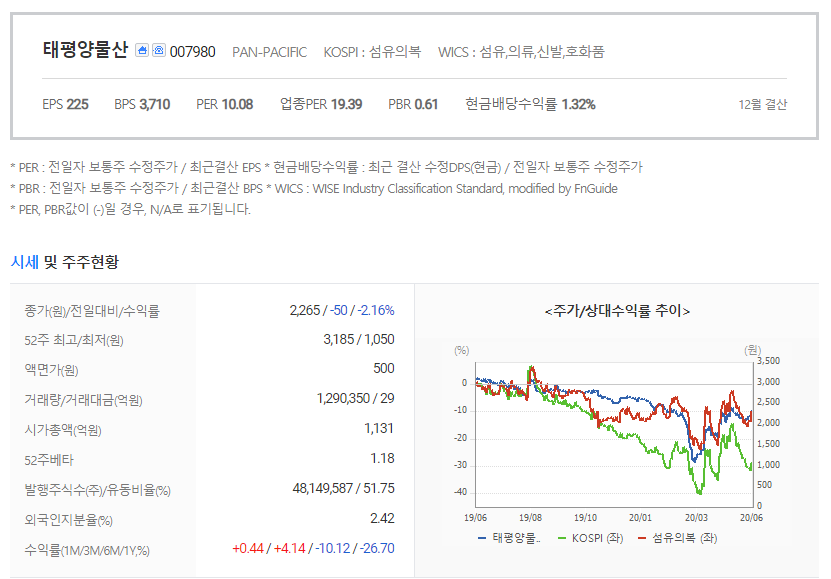Click the 태평양물.. legend entry in chart

pyautogui.click(x=510, y=538)
